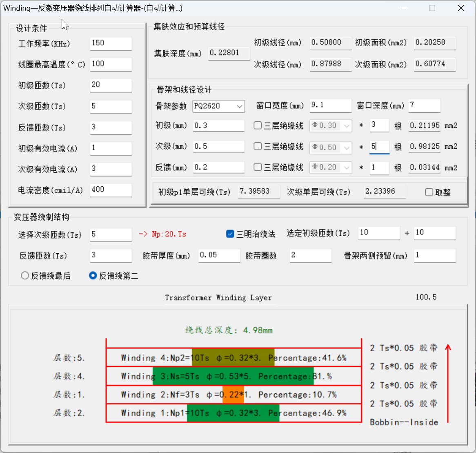Toggle the 取整 rounding checkbox
476x453 pixels.
(x=429, y=192)
